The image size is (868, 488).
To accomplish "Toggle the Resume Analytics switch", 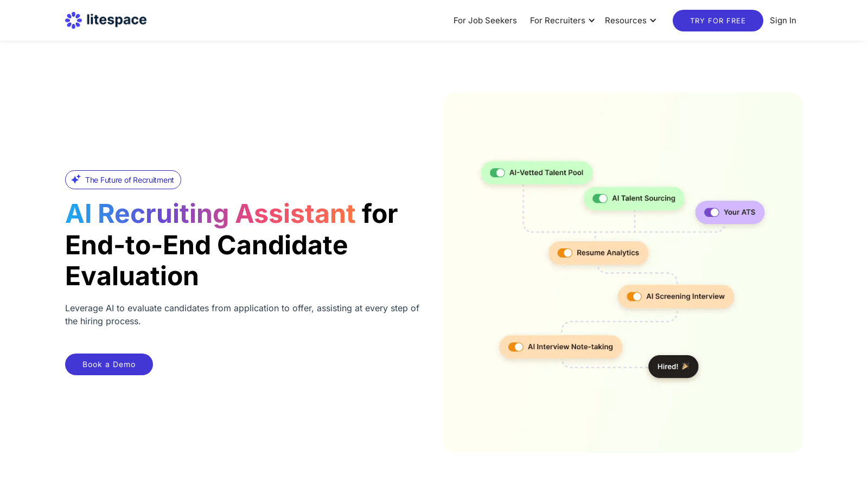I will click(x=565, y=253).
